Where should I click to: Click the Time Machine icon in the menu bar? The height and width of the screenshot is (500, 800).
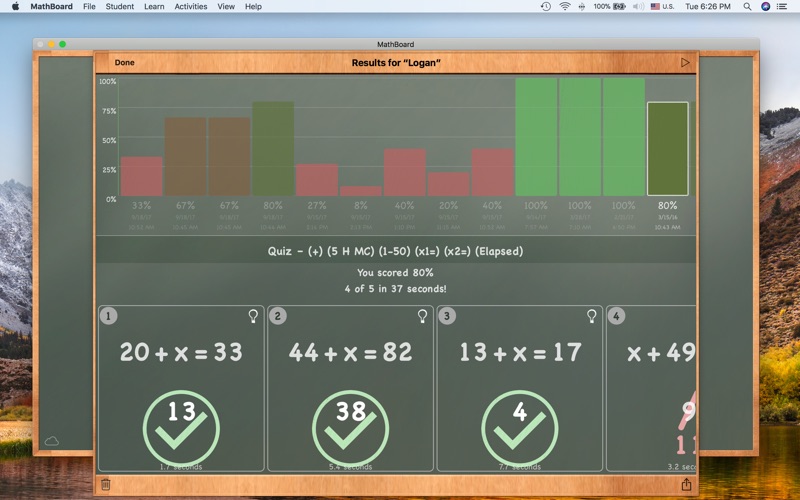546,6
